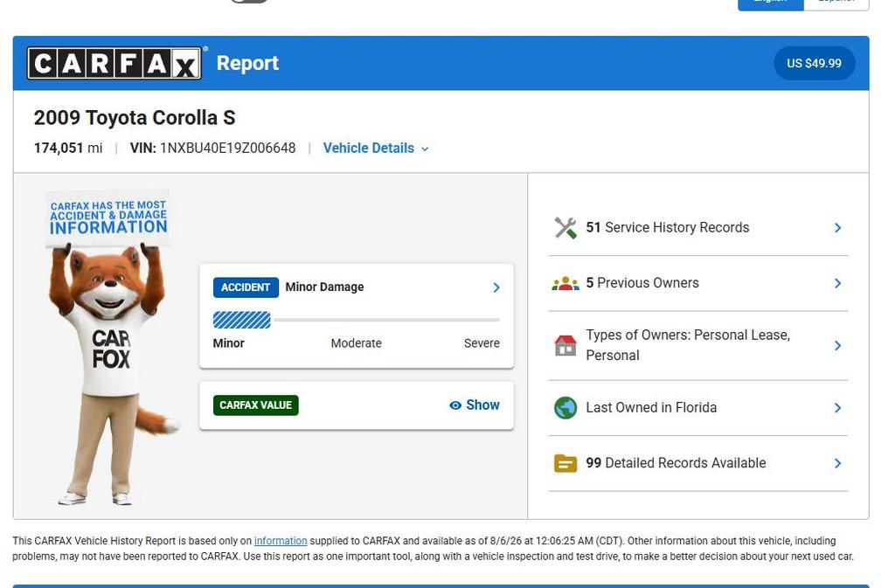
Task: Select the Moderate severity label
Action: [357, 343]
